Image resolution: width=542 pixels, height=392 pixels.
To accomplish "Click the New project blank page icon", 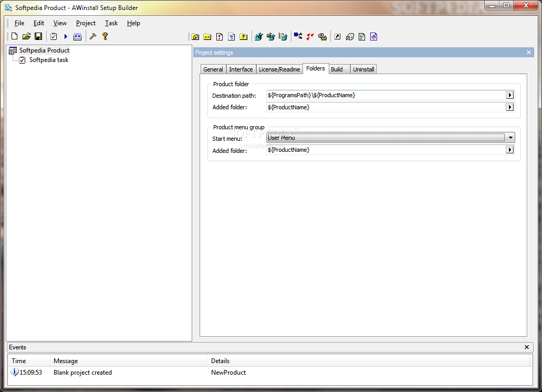I will (15, 36).
